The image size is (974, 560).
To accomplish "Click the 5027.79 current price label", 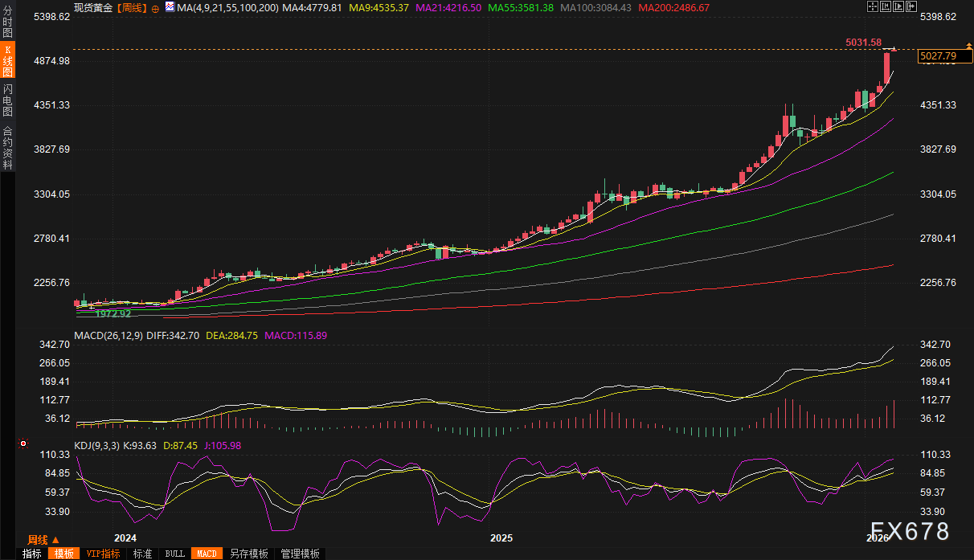I will [937, 55].
